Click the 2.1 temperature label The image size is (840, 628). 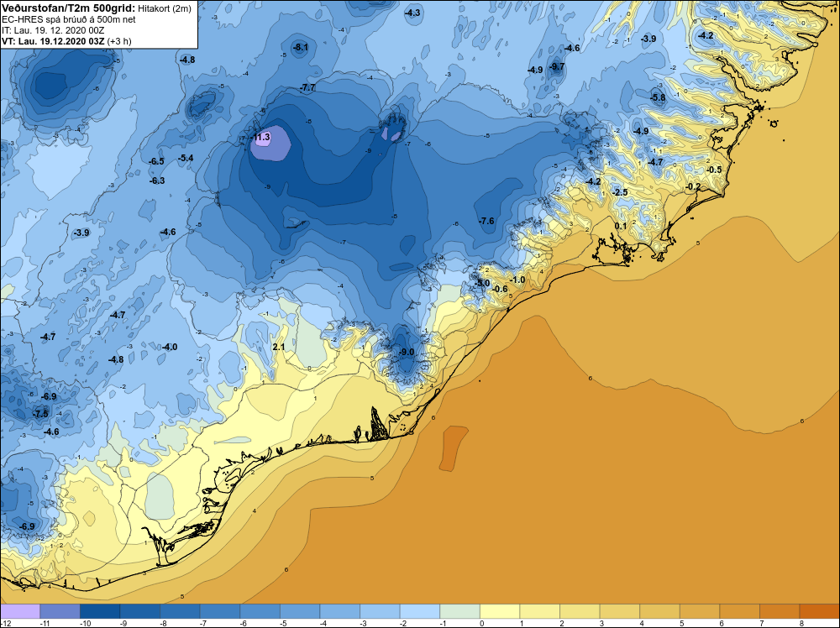(x=279, y=348)
